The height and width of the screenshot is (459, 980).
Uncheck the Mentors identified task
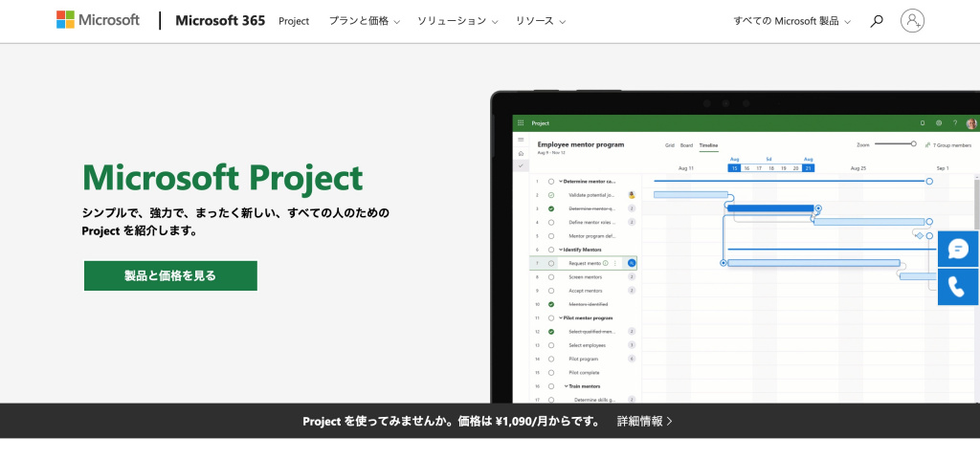pyautogui.click(x=551, y=304)
